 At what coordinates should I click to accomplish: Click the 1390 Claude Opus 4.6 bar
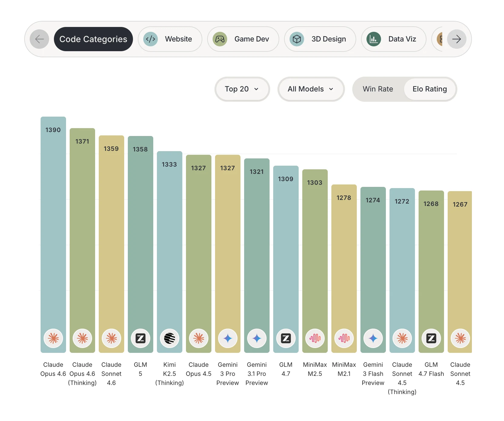coord(53,235)
